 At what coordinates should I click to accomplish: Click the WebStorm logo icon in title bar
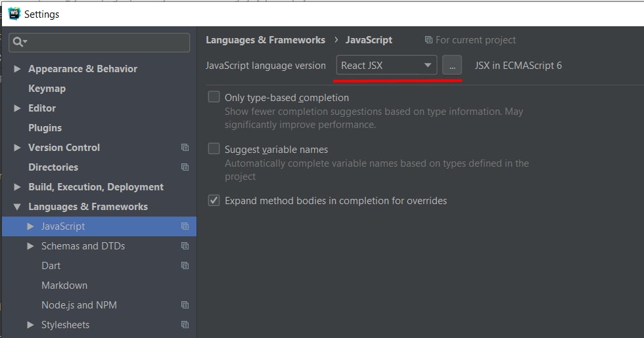(x=14, y=14)
